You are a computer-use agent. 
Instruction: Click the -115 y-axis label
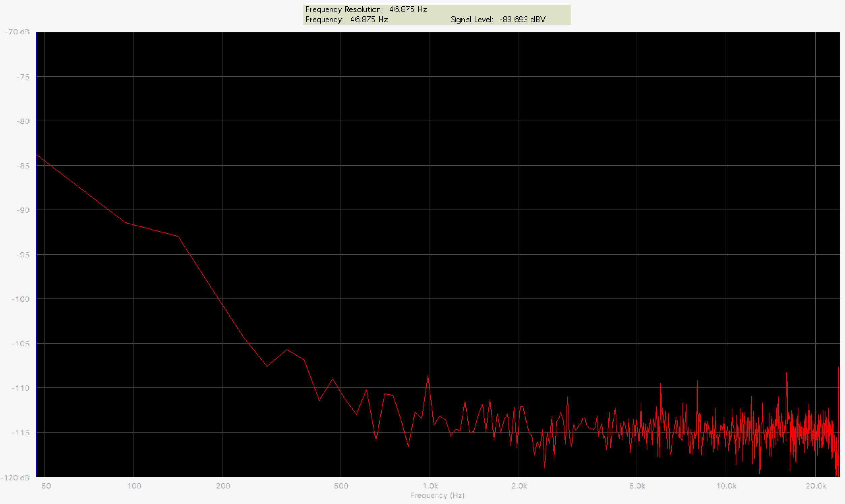click(21, 433)
